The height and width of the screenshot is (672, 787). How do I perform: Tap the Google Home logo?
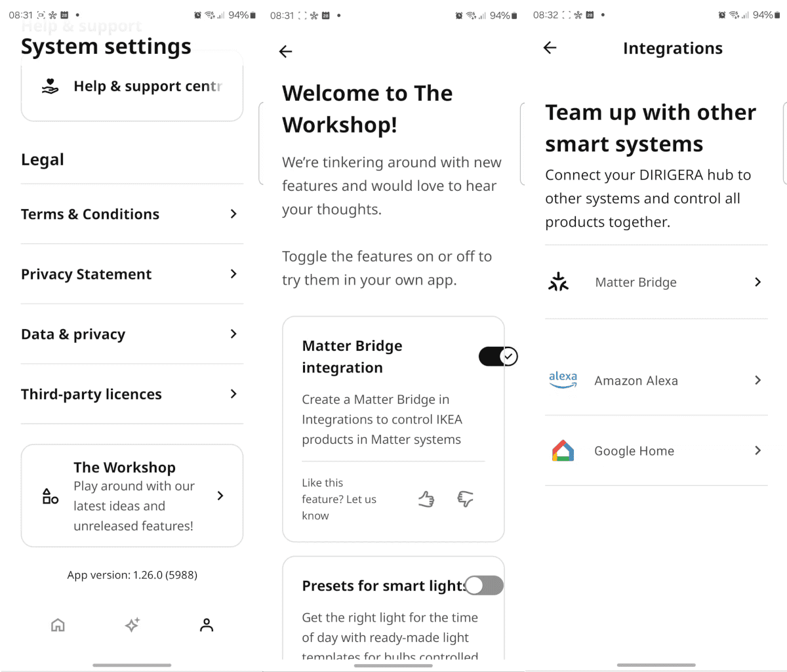tap(563, 451)
